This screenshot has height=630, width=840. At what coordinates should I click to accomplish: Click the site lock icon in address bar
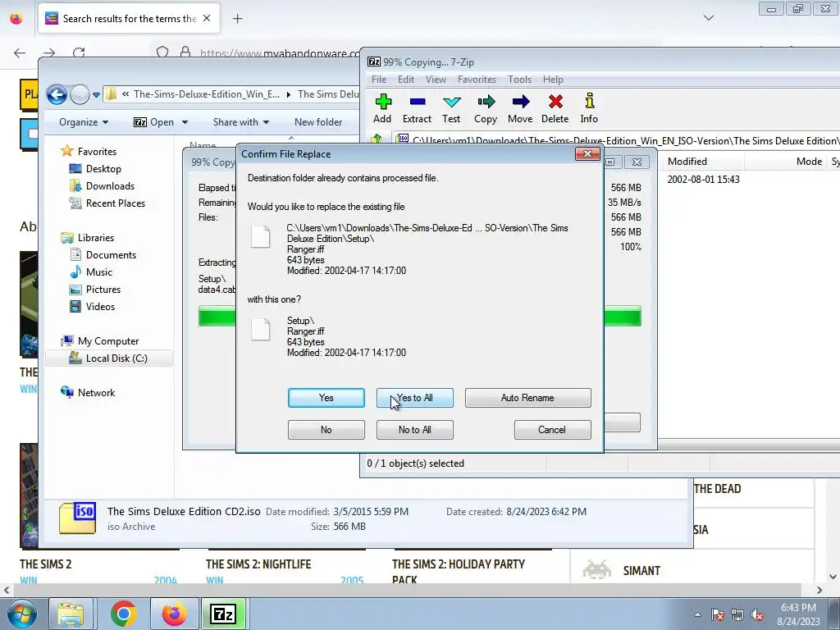(185, 52)
